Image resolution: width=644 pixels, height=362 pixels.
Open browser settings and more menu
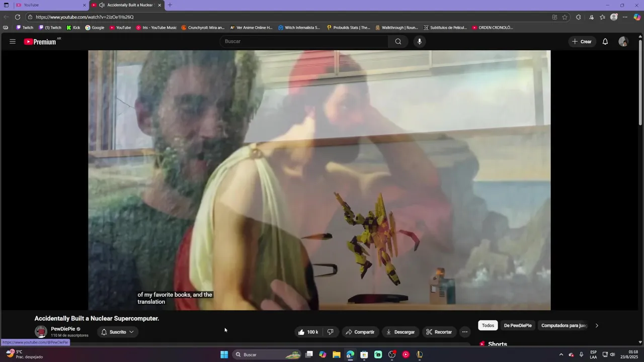point(625,17)
